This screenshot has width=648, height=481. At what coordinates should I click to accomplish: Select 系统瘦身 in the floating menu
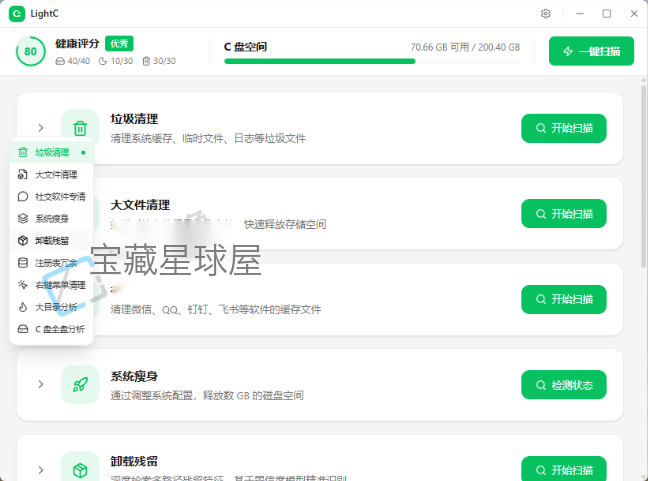pos(51,219)
